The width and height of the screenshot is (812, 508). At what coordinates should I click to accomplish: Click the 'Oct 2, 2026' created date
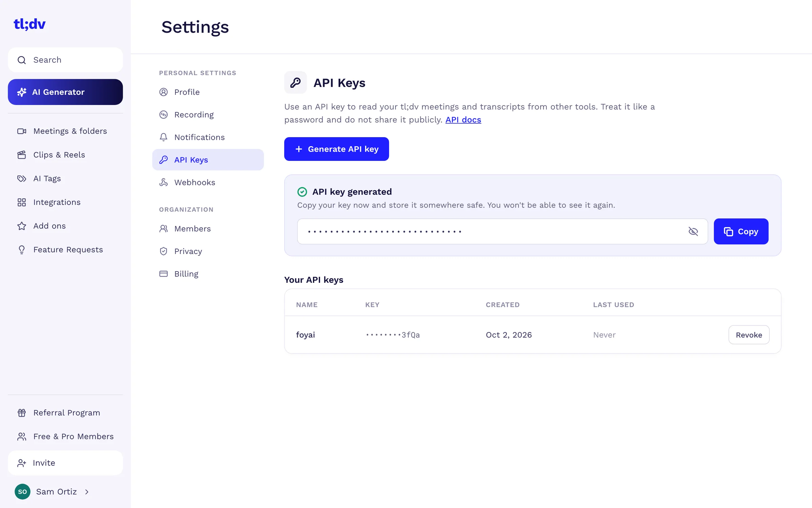[509, 335]
